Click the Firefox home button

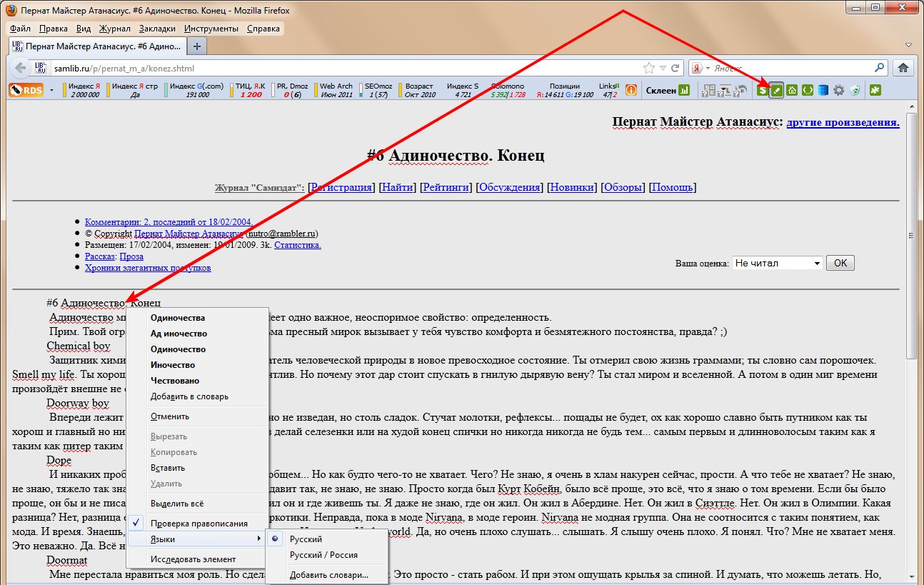(x=903, y=69)
